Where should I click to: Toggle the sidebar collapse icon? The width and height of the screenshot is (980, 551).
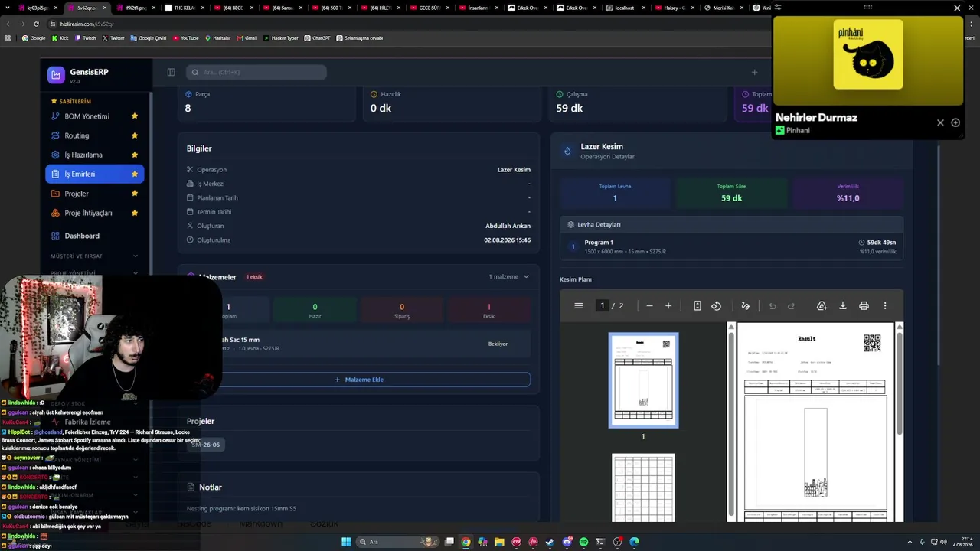click(x=171, y=72)
